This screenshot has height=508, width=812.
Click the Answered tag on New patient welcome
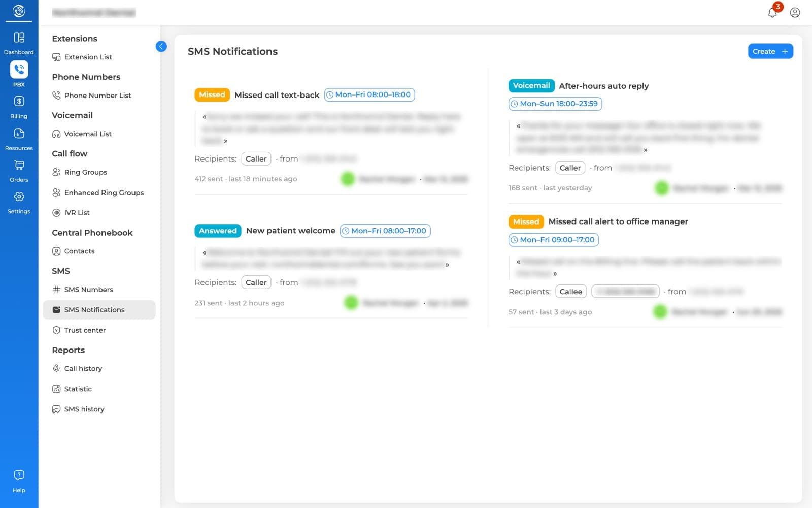pos(218,231)
